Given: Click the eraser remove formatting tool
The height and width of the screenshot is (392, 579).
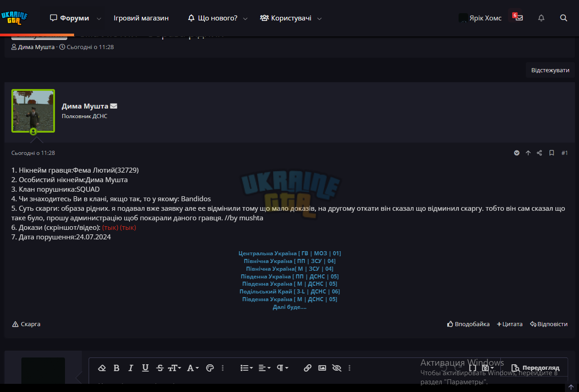Looking at the screenshot, I should click(x=102, y=368).
